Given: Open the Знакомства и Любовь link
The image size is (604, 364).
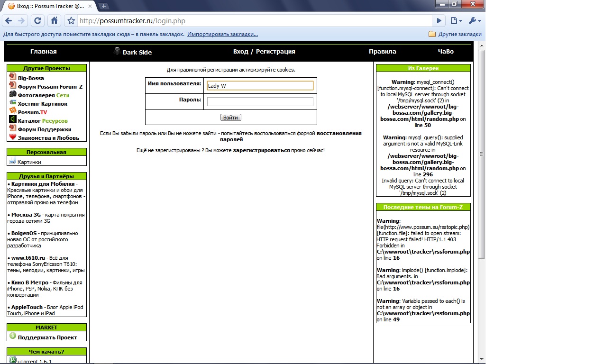Looking at the screenshot, I should 48,138.
